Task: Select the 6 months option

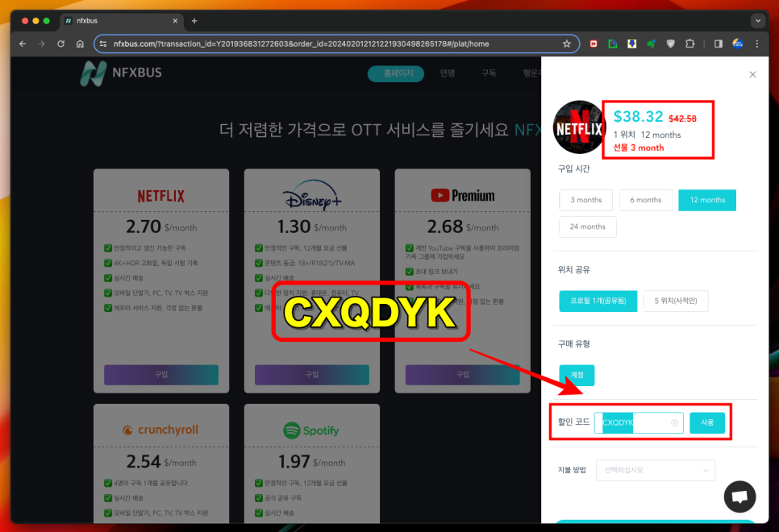Action: coord(646,200)
